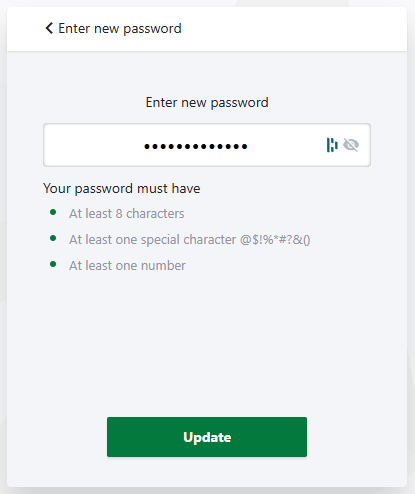Click the green bullet beside the special character rule
Screen dimensions: 415x494
53,238
